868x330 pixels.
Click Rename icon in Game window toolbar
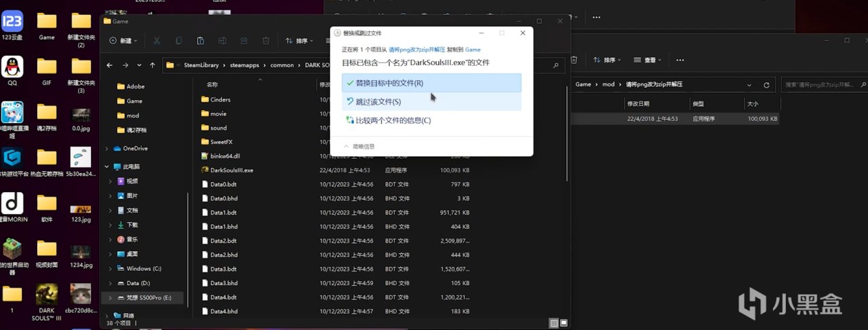click(222, 41)
